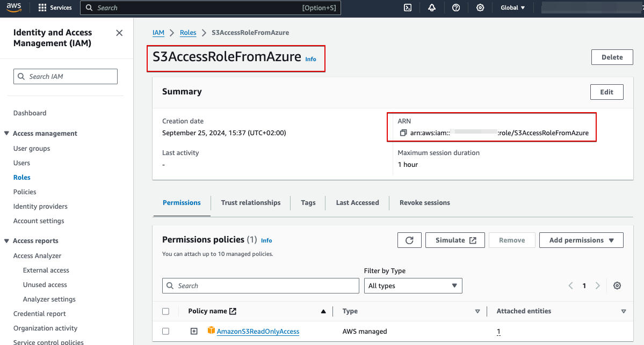Image resolution: width=644 pixels, height=345 pixels.
Task: Open the All types filter dropdown
Action: (413, 285)
